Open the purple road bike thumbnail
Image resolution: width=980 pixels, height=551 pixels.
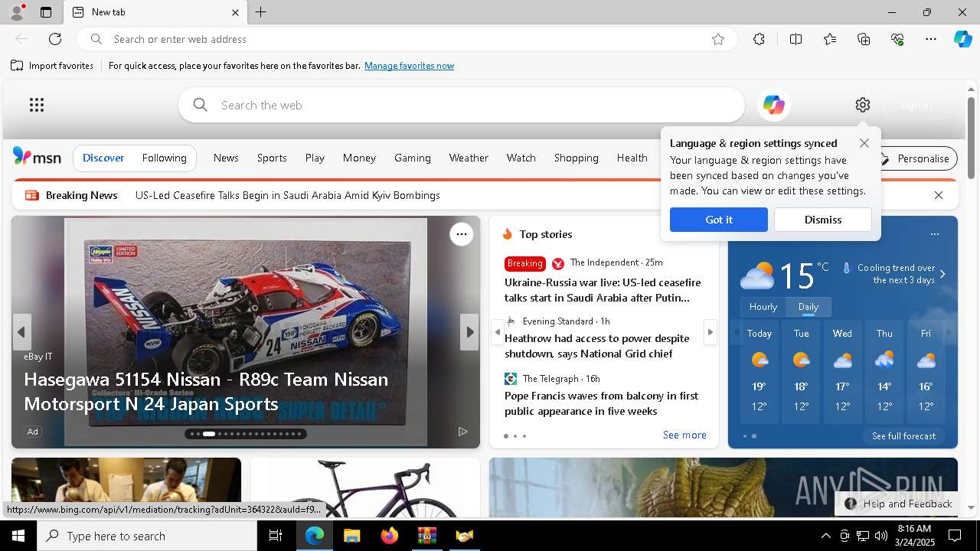click(365, 487)
